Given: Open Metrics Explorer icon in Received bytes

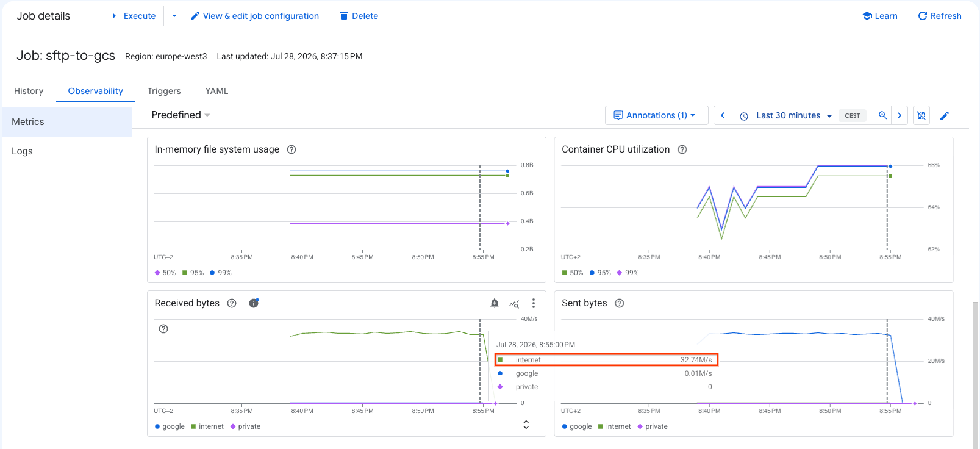Looking at the screenshot, I should pyautogui.click(x=514, y=303).
